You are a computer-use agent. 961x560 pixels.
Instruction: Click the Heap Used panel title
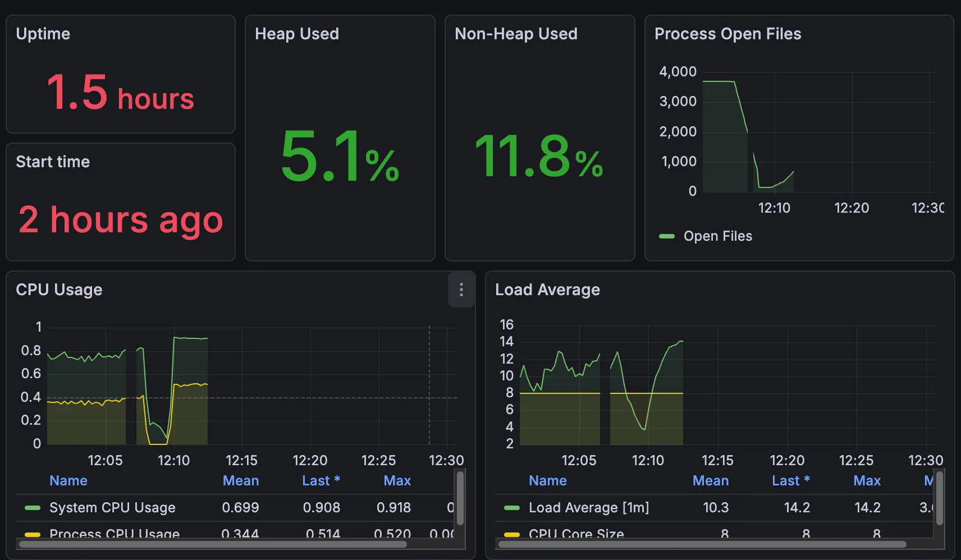tap(296, 34)
